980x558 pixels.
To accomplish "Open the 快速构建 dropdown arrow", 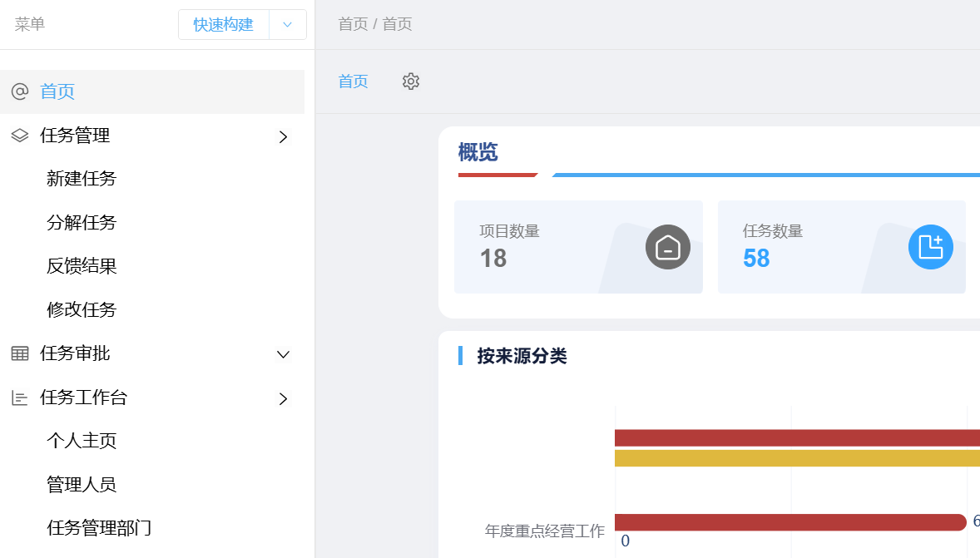I will pos(288,24).
